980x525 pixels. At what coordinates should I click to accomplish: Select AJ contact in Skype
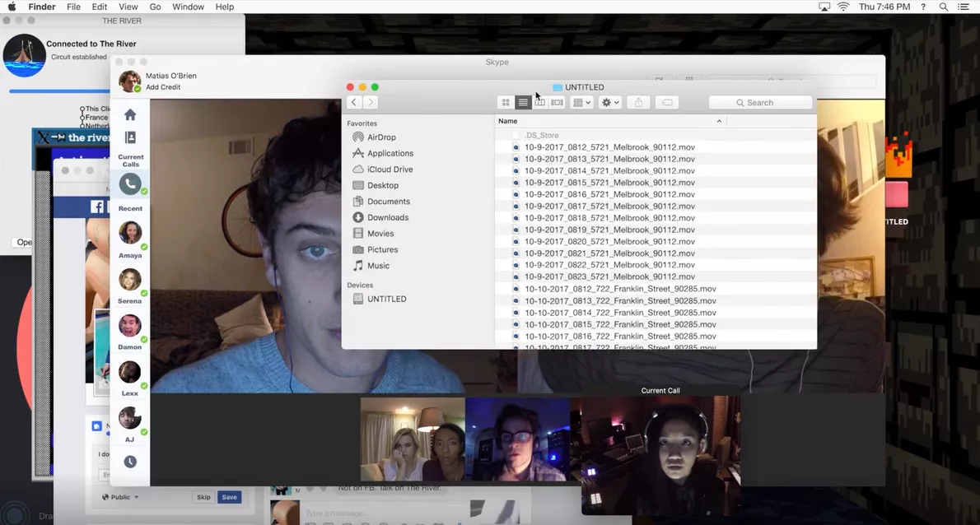coord(130,424)
